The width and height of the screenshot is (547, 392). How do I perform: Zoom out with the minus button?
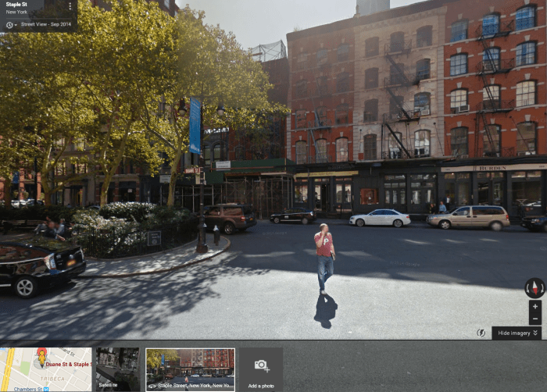(x=534, y=319)
